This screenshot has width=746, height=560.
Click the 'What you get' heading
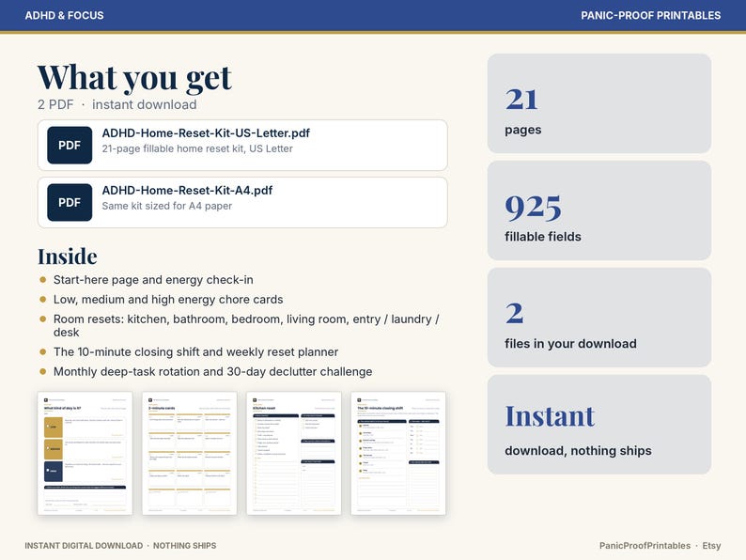click(x=134, y=78)
